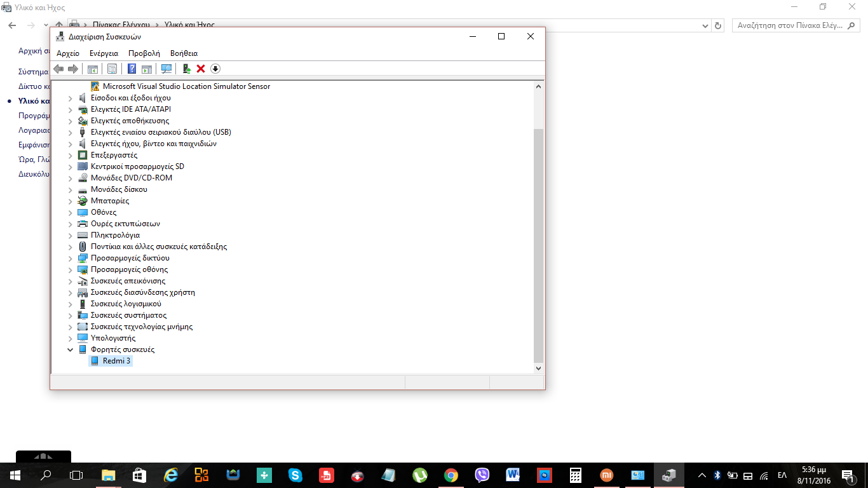Expand the Μπαταρίες category
The image size is (868, 488).
click(71, 201)
